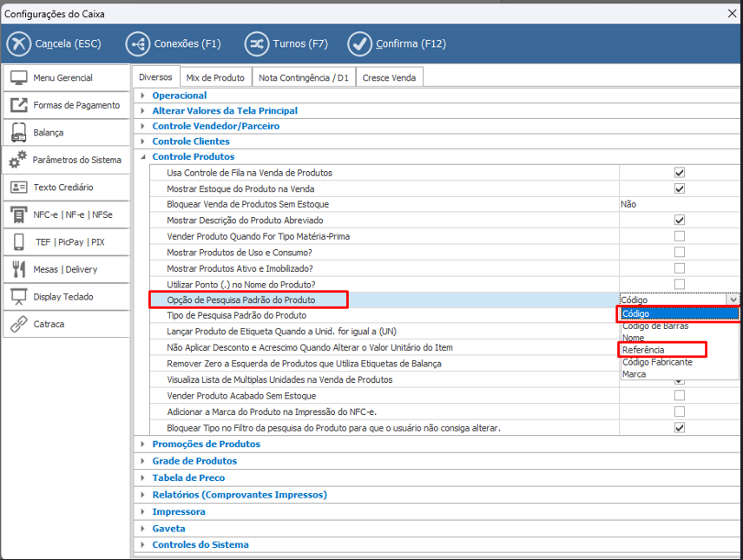Image resolution: width=743 pixels, height=560 pixels.
Task: Enable Vender Produto Quando For Tipo Matéria-Prima
Action: click(680, 236)
